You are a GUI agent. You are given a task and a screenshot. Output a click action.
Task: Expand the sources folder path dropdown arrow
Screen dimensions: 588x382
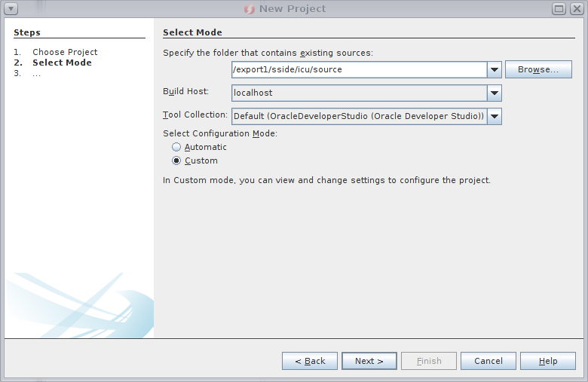[495, 69]
